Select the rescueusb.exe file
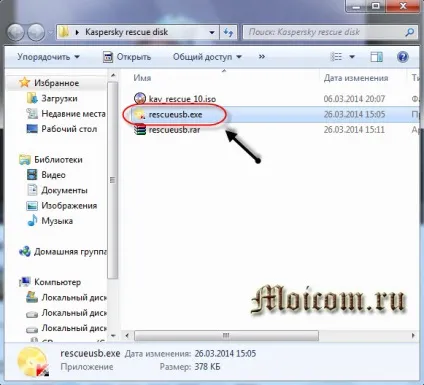424x385 pixels. click(175, 114)
